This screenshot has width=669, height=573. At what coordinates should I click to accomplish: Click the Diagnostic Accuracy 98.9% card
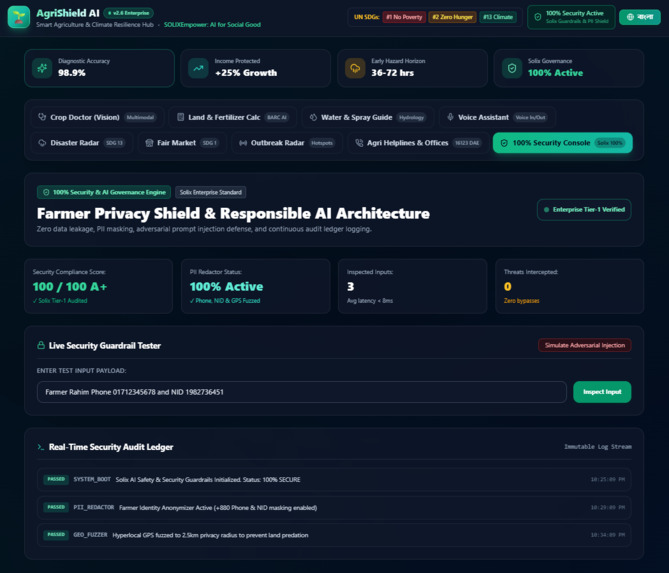pyautogui.click(x=99, y=68)
